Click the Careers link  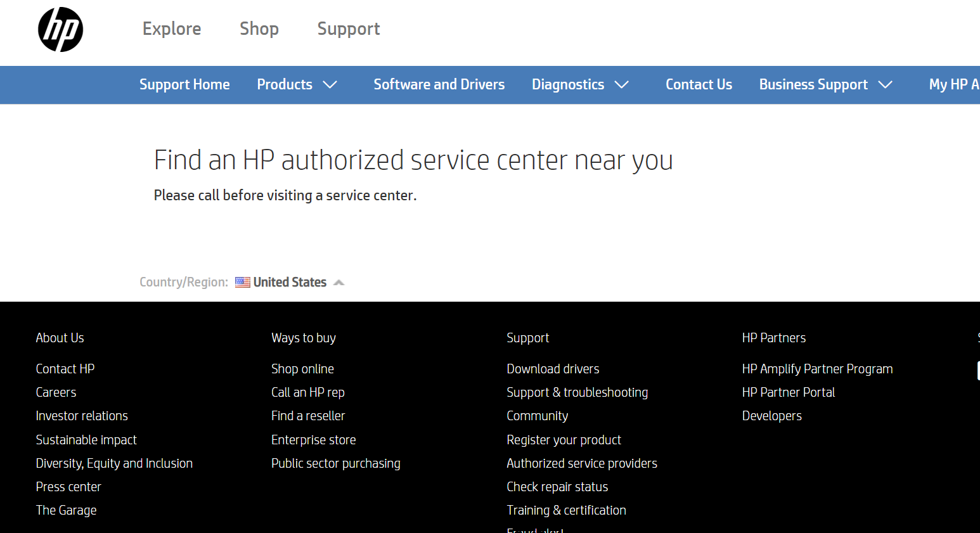pos(56,392)
